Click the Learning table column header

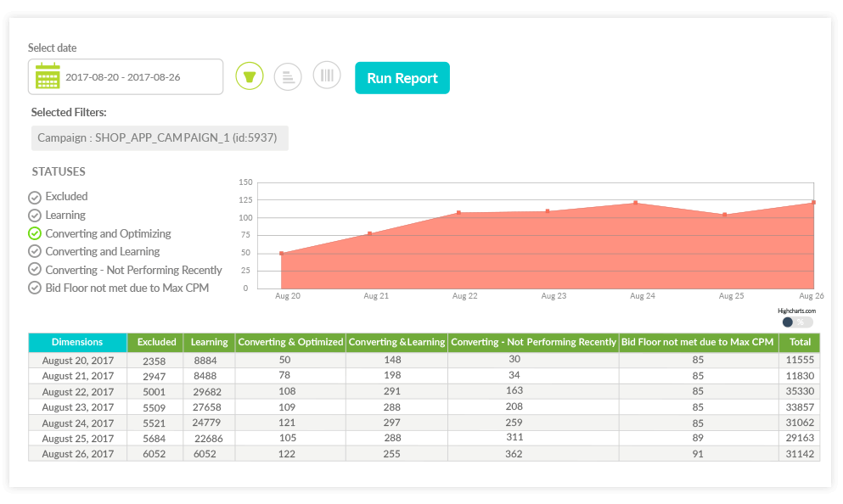pyautogui.click(x=209, y=342)
